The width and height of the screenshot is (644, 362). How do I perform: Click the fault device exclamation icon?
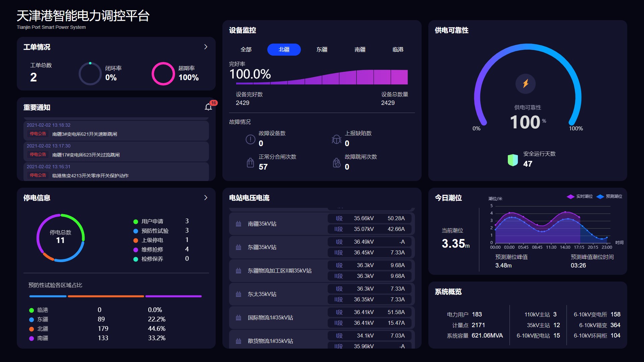(250, 139)
